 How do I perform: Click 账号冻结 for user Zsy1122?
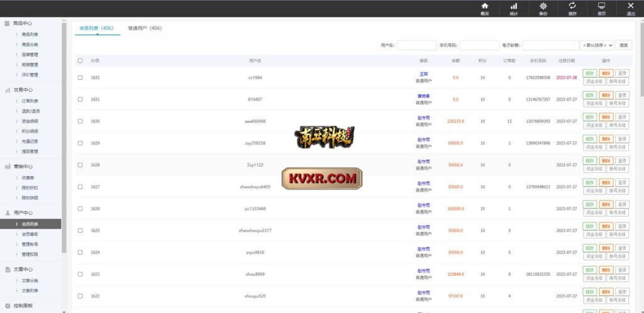point(618,168)
